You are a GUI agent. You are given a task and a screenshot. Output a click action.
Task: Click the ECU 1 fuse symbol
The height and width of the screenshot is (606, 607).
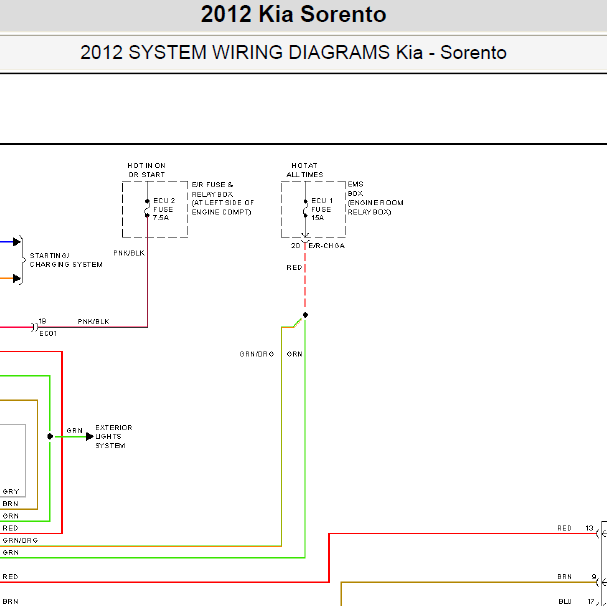[x=305, y=208]
